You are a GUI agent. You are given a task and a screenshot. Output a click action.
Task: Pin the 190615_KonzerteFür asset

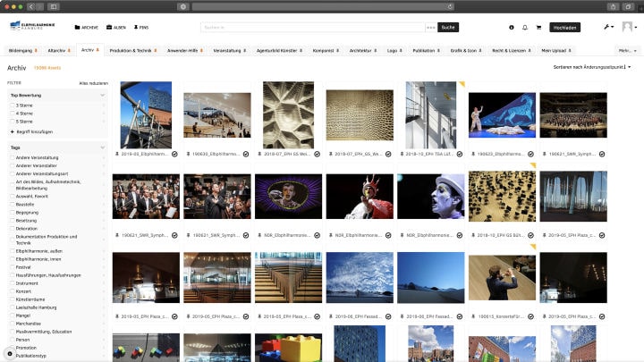click(473, 316)
